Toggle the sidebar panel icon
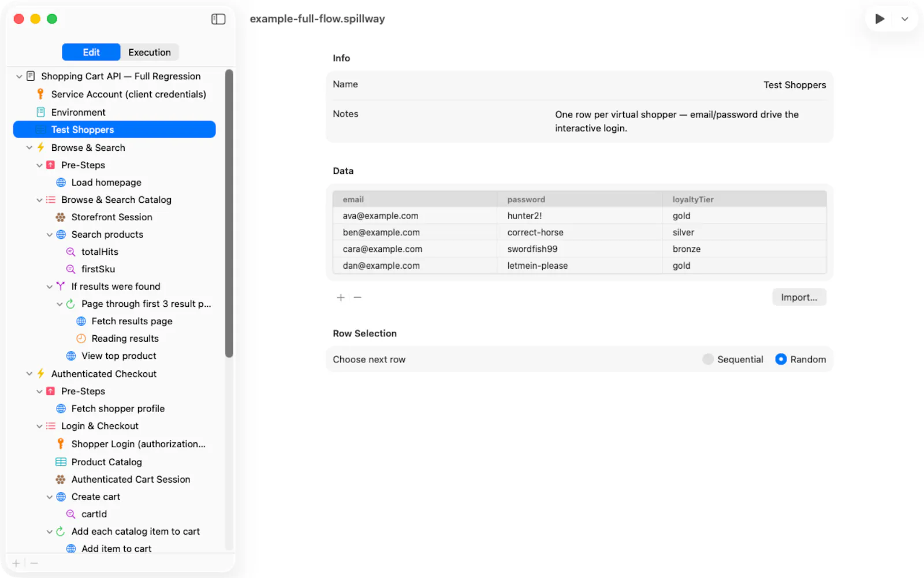 [x=218, y=19]
